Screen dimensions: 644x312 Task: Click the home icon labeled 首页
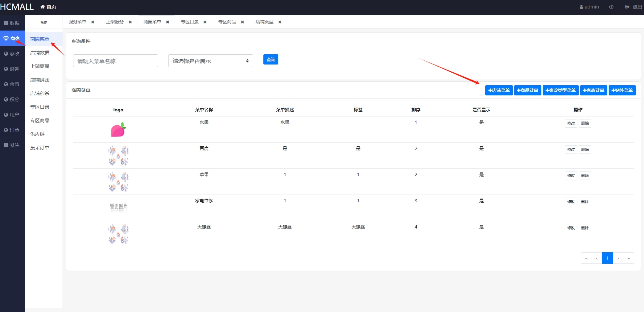48,7
